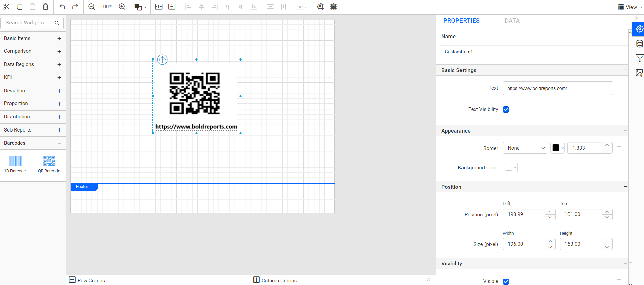This screenshot has width=644, height=285.
Task: Click the search magnifier icon
Action: point(57,23)
